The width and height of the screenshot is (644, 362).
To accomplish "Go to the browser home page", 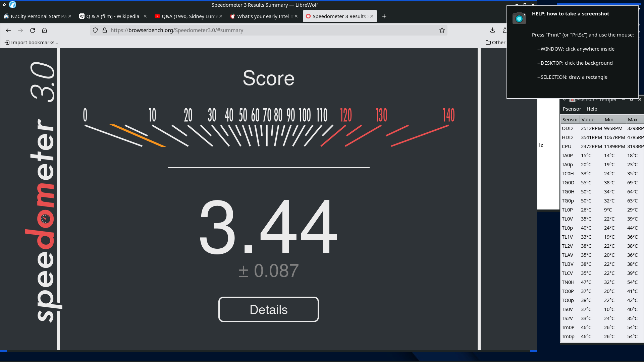I will tap(44, 30).
